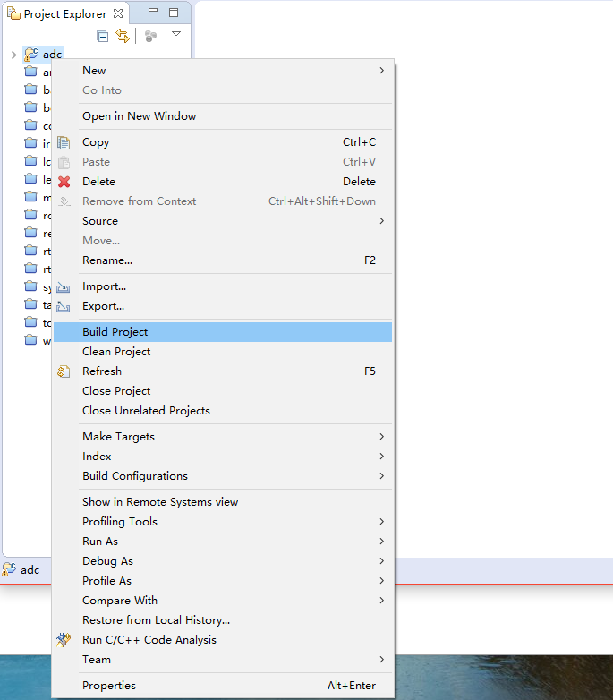Open the New submenu arrow
Viewport: 613px width, 700px height.
[x=382, y=71]
